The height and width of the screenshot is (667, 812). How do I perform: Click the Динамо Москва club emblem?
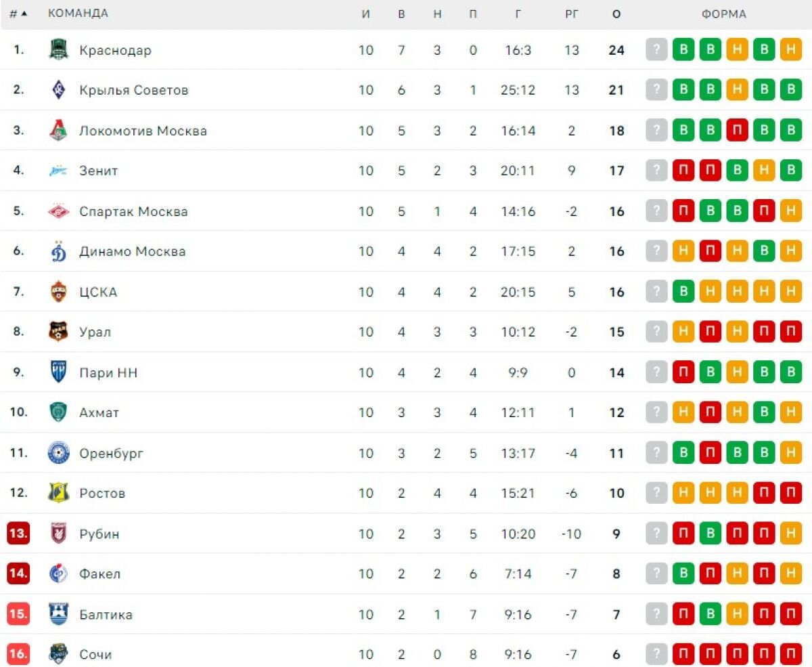tap(59, 251)
